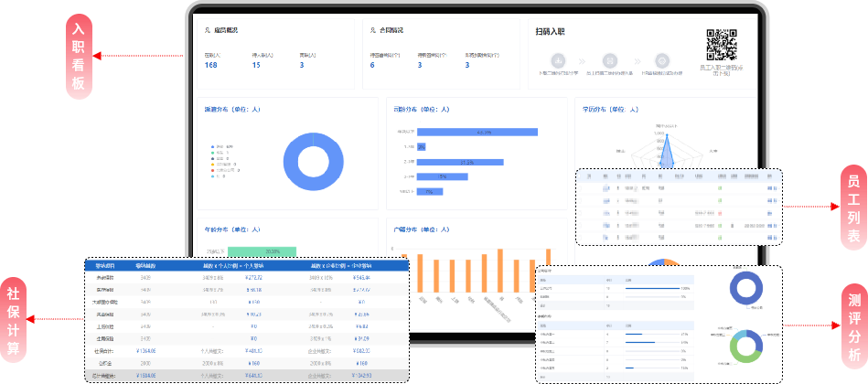
Task: Click the onboarding QR code image
Action: click(722, 45)
